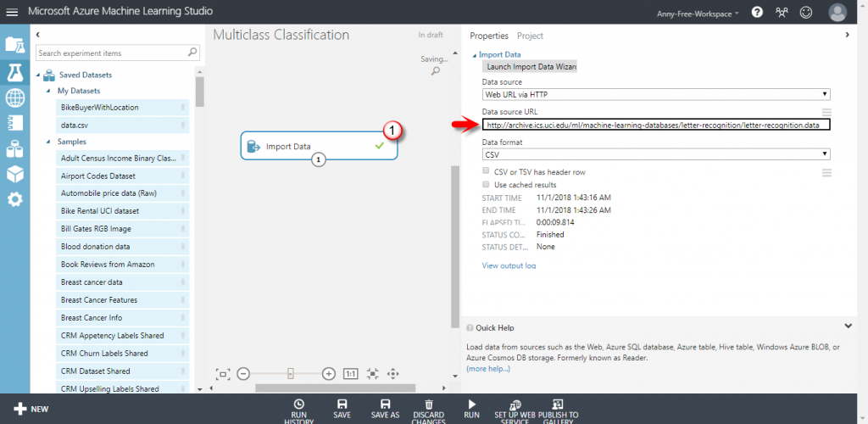Open the community people icon
This screenshot has width=868, height=424.
point(782,12)
